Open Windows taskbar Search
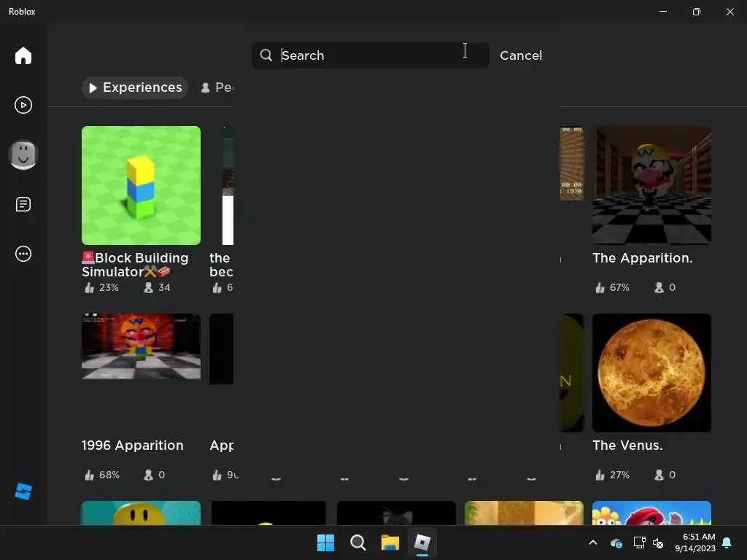The width and height of the screenshot is (747, 560). click(357, 542)
